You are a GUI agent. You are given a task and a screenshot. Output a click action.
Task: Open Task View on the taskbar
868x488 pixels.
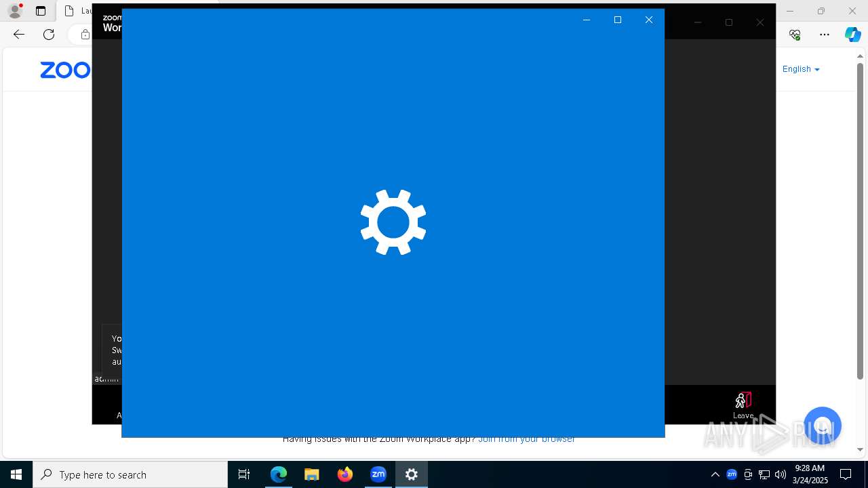(244, 474)
